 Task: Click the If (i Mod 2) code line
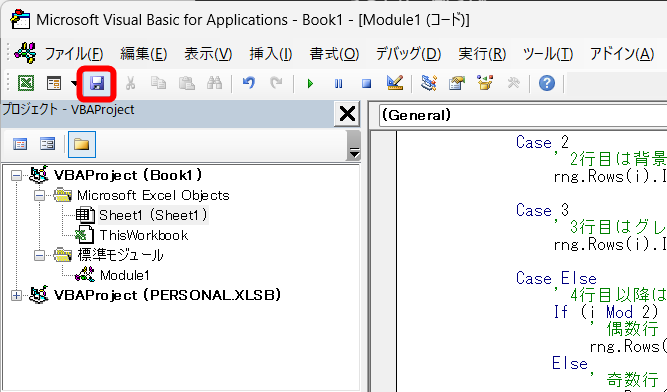point(606,312)
